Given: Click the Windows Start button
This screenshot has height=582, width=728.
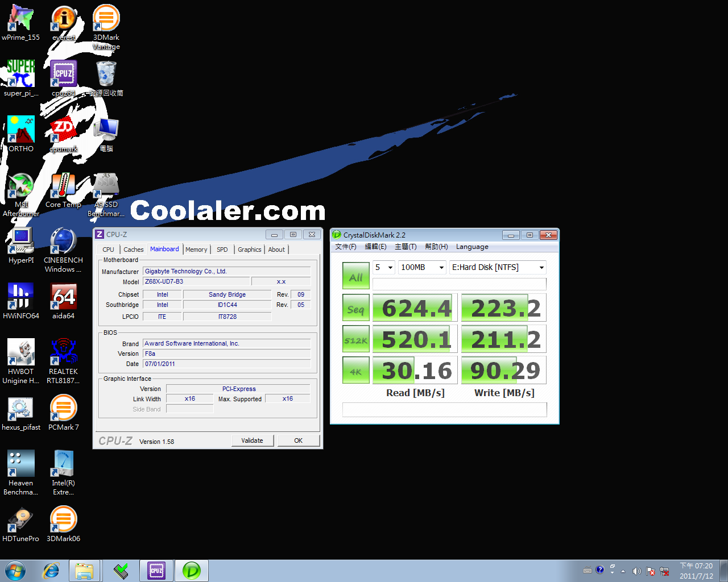Looking at the screenshot, I should click(15, 571).
